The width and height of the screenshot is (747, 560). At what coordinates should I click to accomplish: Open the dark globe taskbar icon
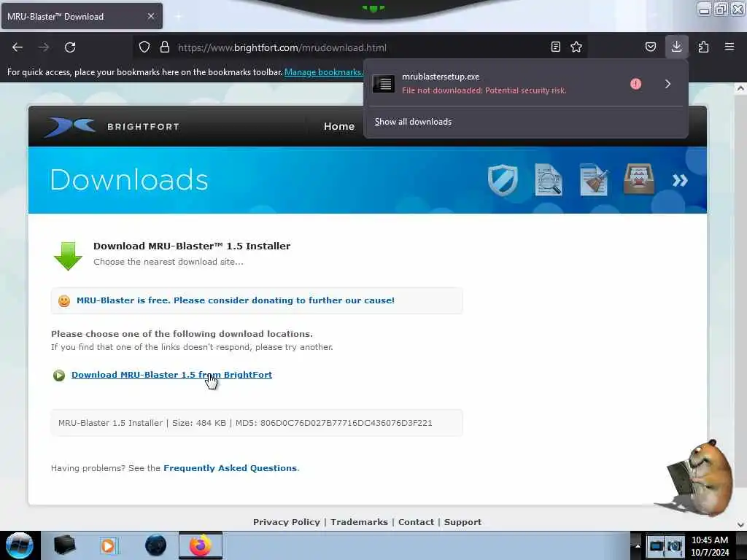[x=156, y=545]
